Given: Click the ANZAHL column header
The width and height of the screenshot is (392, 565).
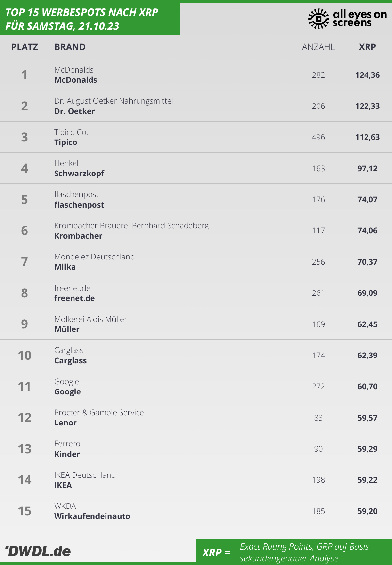Looking at the screenshot, I should 318,47.
